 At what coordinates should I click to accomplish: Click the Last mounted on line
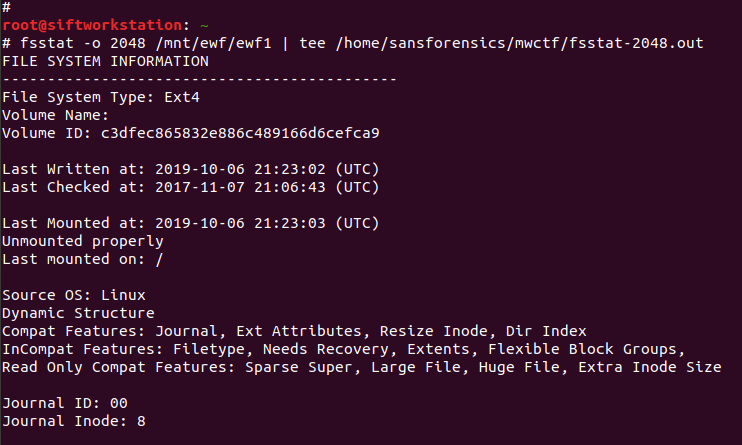click(x=82, y=259)
